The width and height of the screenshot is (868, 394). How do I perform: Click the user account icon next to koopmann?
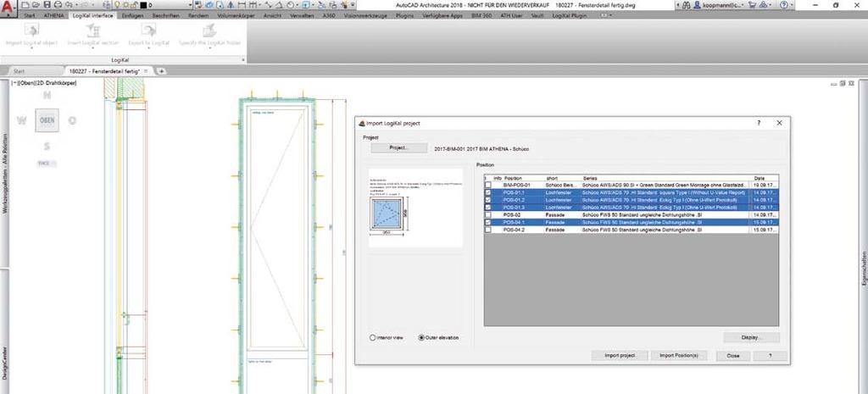click(x=698, y=4)
